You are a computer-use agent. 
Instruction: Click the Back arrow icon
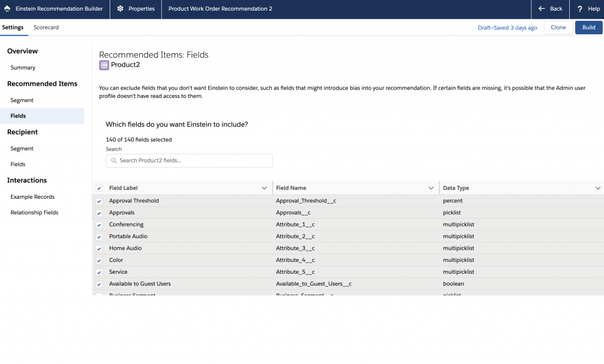541,8
